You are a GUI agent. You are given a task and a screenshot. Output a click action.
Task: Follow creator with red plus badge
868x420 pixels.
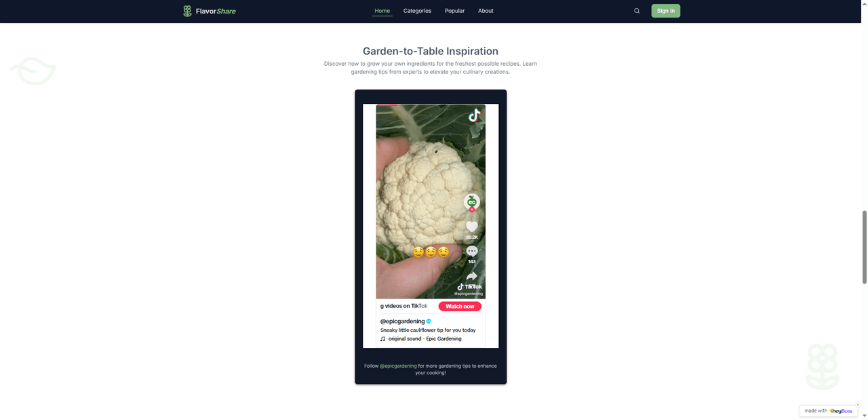point(472,210)
